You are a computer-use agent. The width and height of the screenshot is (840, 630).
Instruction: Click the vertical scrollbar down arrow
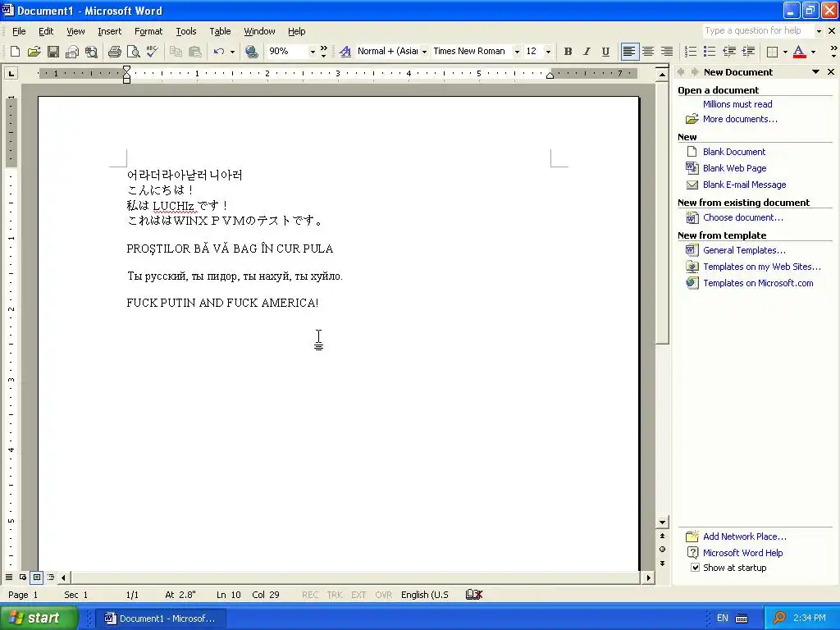click(x=662, y=522)
